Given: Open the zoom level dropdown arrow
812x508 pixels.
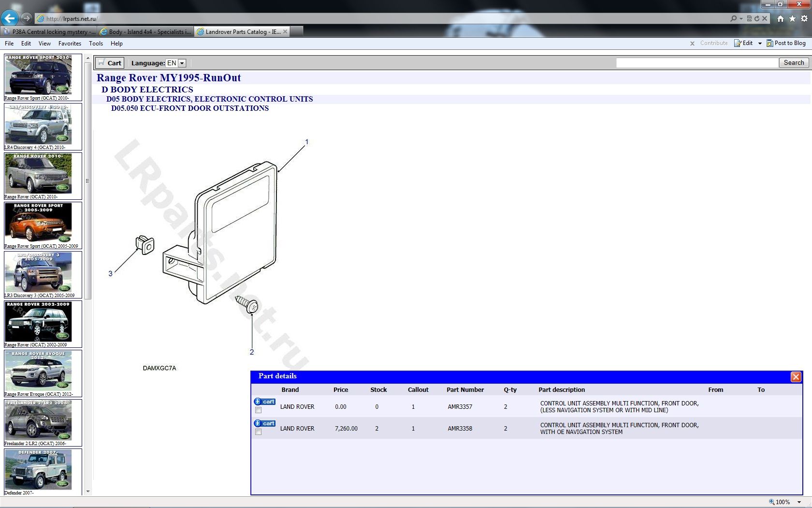Looking at the screenshot, I should click(799, 502).
